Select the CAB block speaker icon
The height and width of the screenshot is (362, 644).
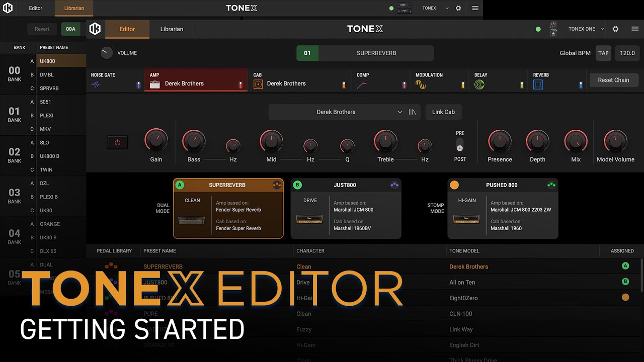pyautogui.click(x=258, y=84)
